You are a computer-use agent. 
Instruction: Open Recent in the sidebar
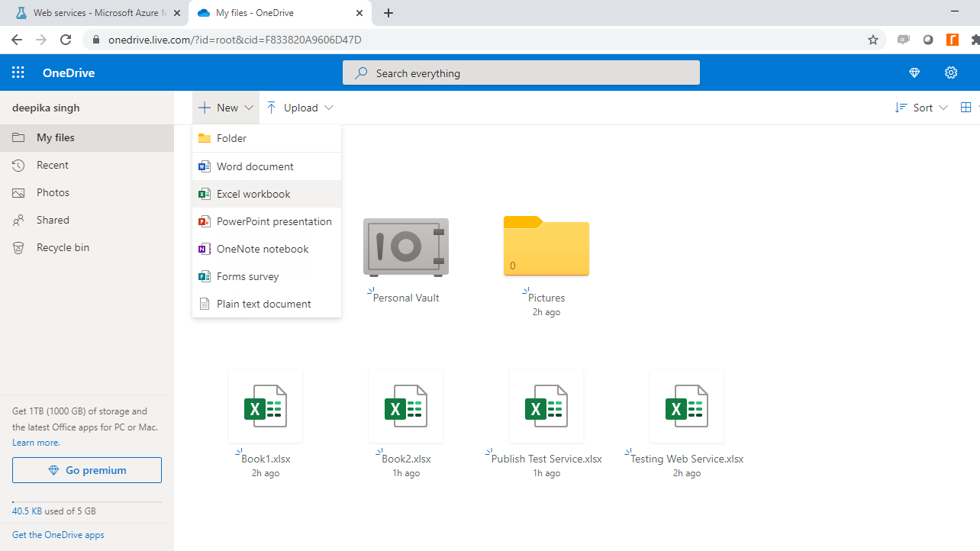(x=87, y=165)
